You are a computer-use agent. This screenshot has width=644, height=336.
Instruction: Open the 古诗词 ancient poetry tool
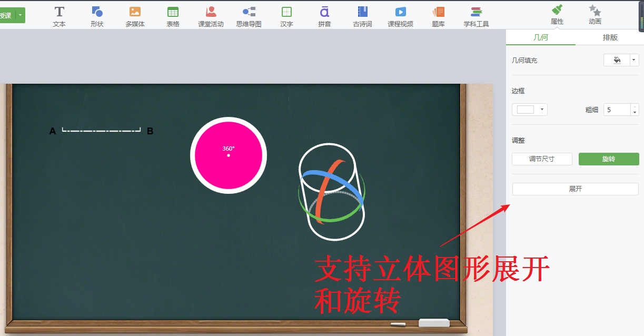[362, 16]
